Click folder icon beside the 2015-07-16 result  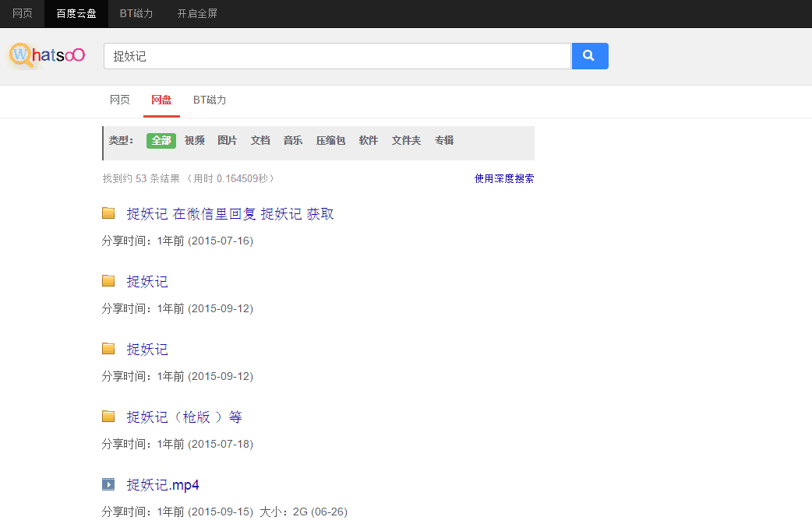tap(108, 213)
